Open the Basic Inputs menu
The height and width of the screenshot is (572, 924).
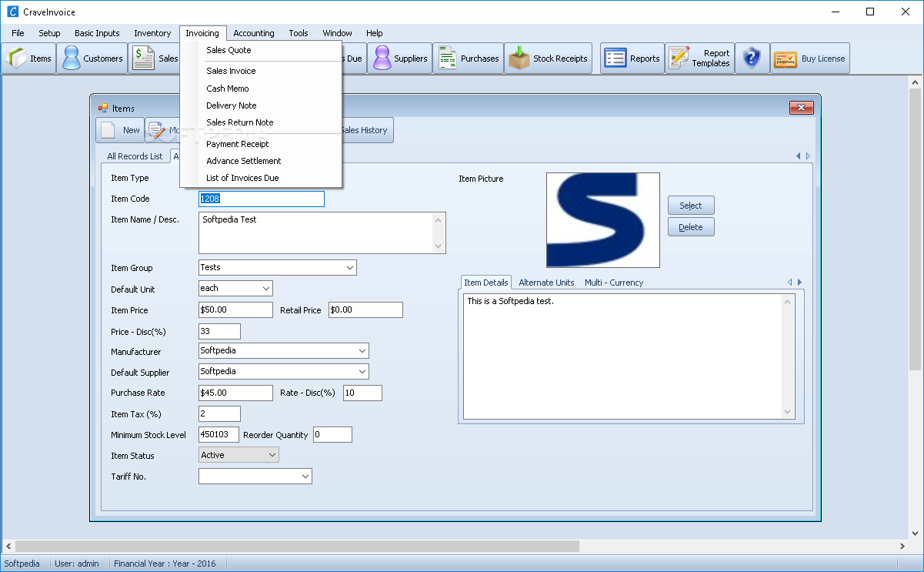(x=97, y=33)
